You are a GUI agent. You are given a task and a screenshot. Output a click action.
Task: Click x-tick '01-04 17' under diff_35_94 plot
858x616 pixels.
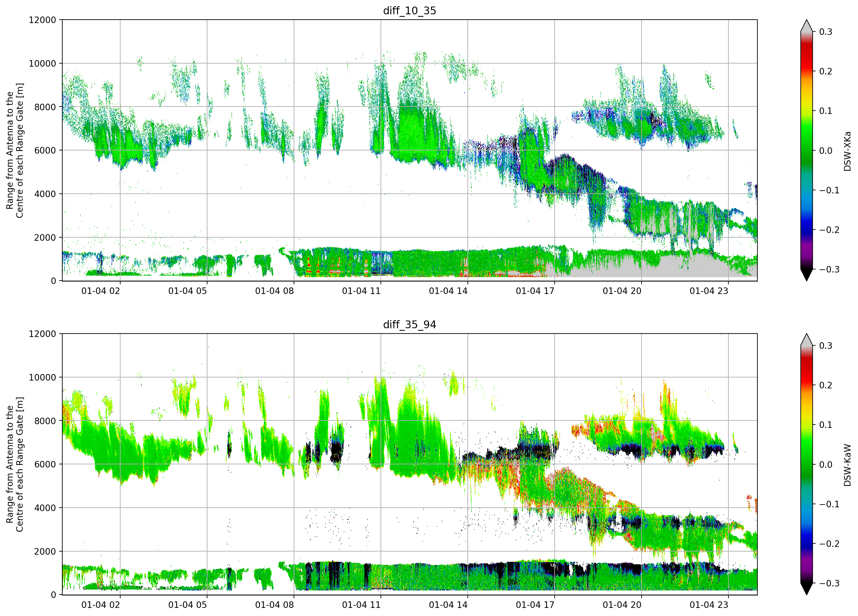(535, 605)
